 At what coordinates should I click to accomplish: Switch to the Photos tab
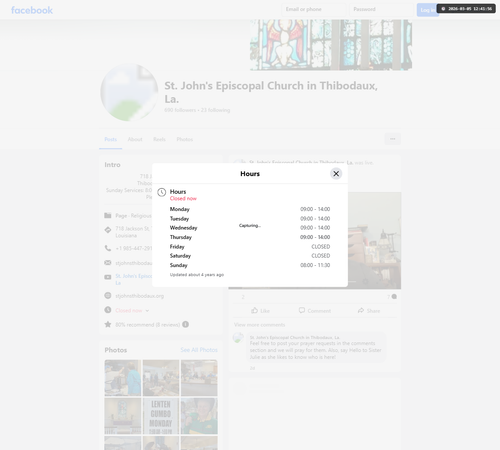(185, 139)
